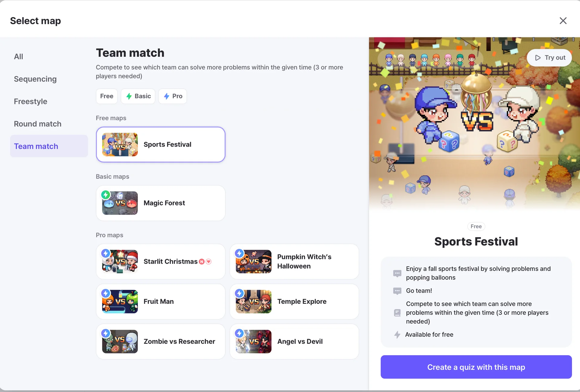
Task: Click Create a quiz with this map
Action: coord(476,367)
